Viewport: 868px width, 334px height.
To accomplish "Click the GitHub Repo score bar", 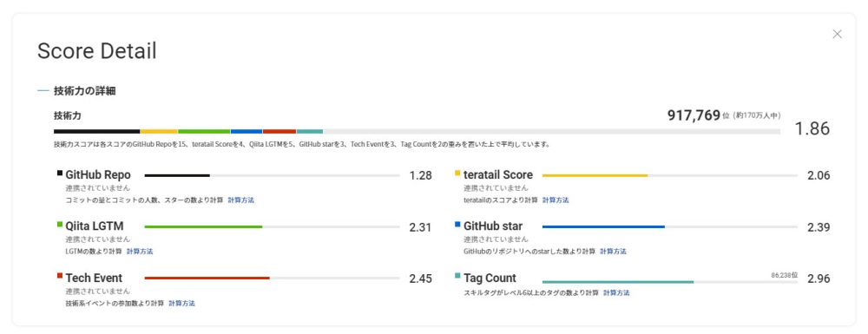I will (272, 175).
